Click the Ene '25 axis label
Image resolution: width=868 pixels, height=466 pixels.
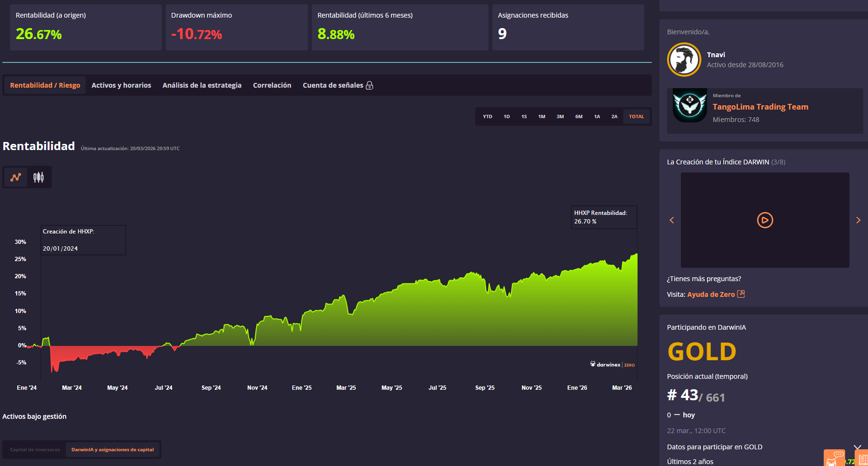click(302, 388)
